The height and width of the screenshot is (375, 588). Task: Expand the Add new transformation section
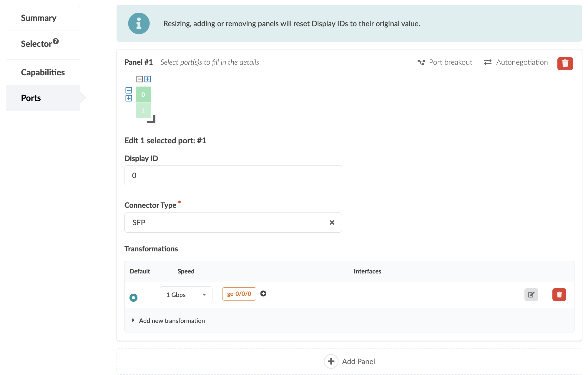click(172, 321)
